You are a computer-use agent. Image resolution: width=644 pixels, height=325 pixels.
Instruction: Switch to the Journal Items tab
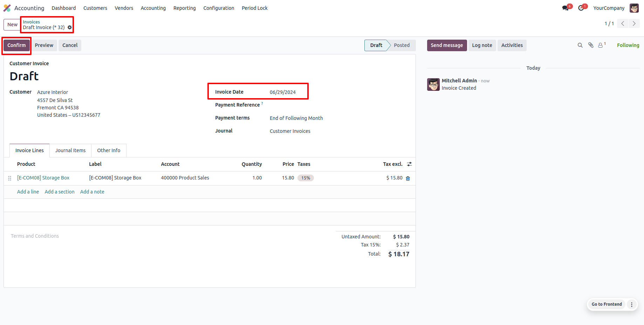(x=70, y=150)
